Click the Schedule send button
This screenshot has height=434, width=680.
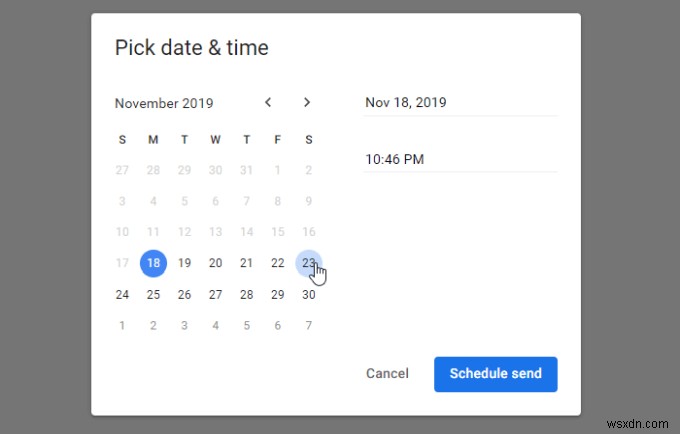point(495,374)
